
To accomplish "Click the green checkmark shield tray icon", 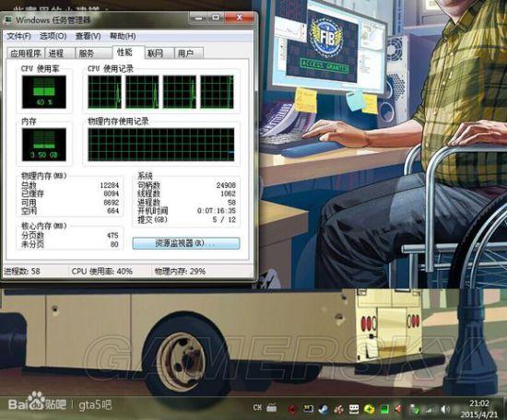I will (414, 410).
